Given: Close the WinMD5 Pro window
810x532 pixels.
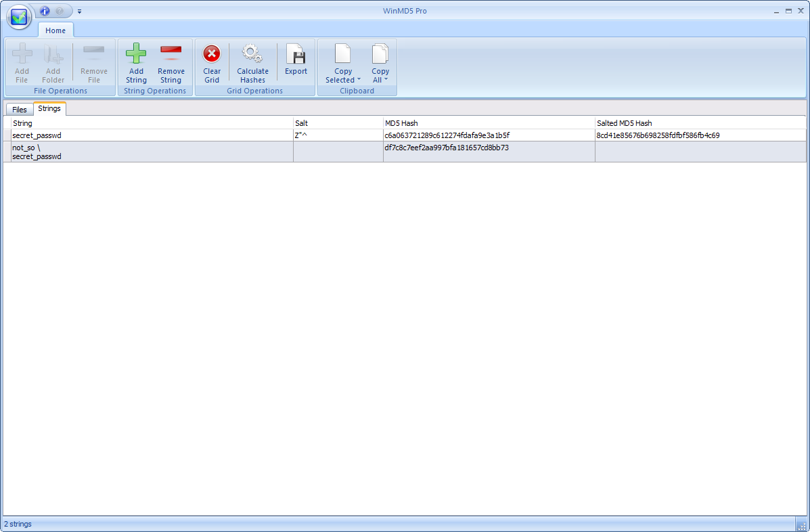Looking at the screenshot, I should pos(801,11).
